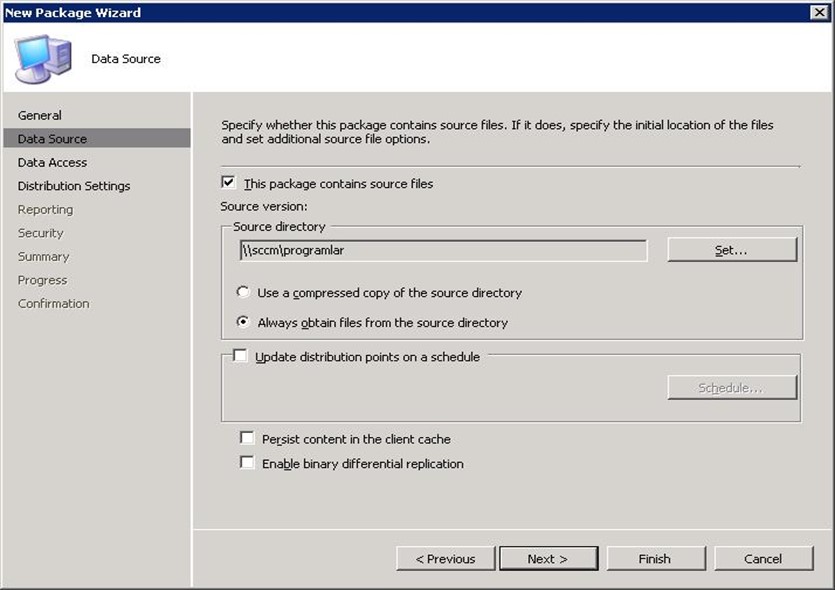Open the General wizard page

coord(40,115)
